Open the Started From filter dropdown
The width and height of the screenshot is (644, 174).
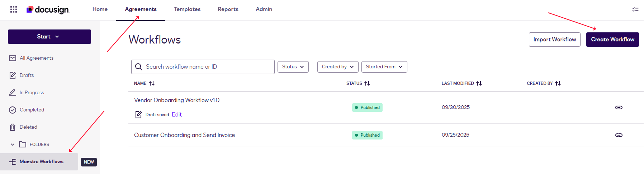pos(384,67)
